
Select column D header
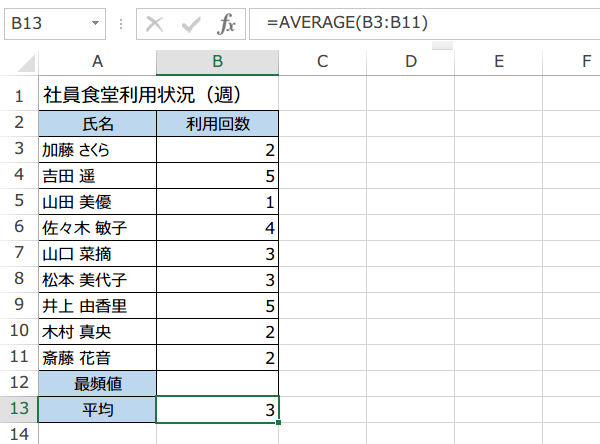click(x=411, y=62)
